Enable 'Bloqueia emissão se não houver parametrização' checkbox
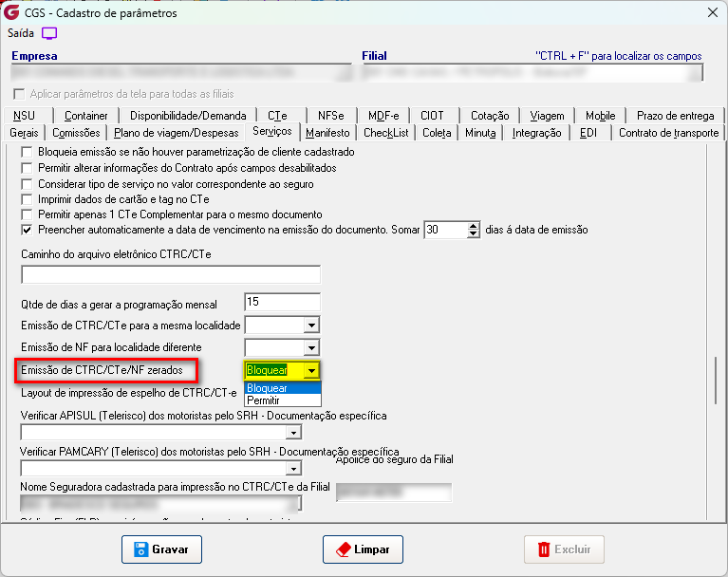Screen dimensions: 728x577 27,152
